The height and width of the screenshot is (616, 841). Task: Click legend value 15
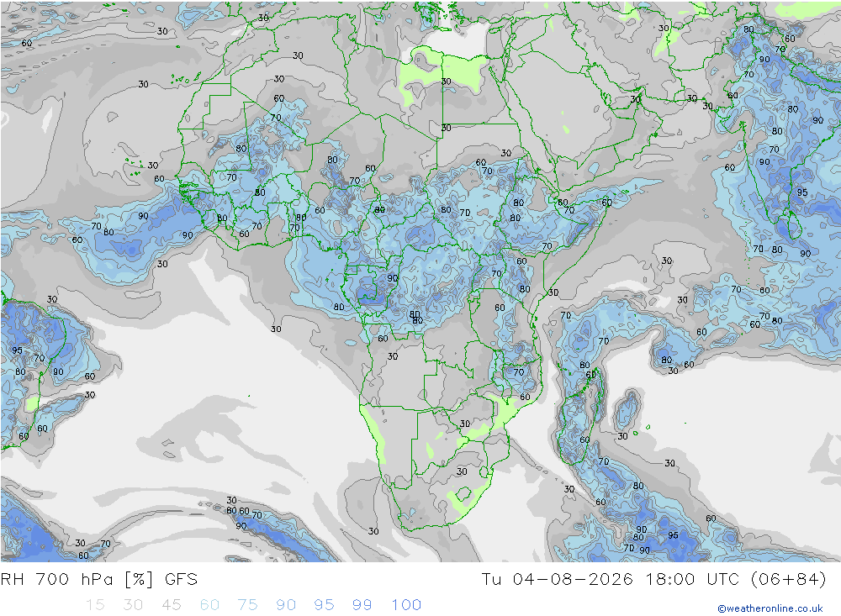click(x=95, y=605)
